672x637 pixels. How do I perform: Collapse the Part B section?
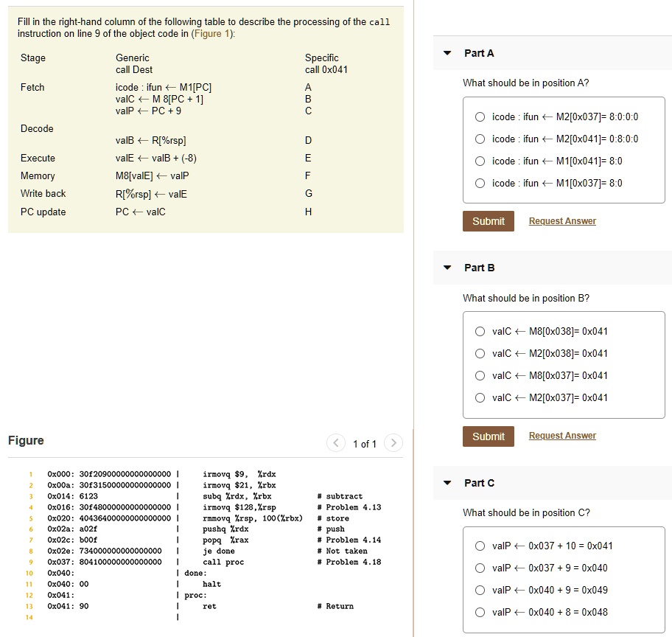[447, 267]
